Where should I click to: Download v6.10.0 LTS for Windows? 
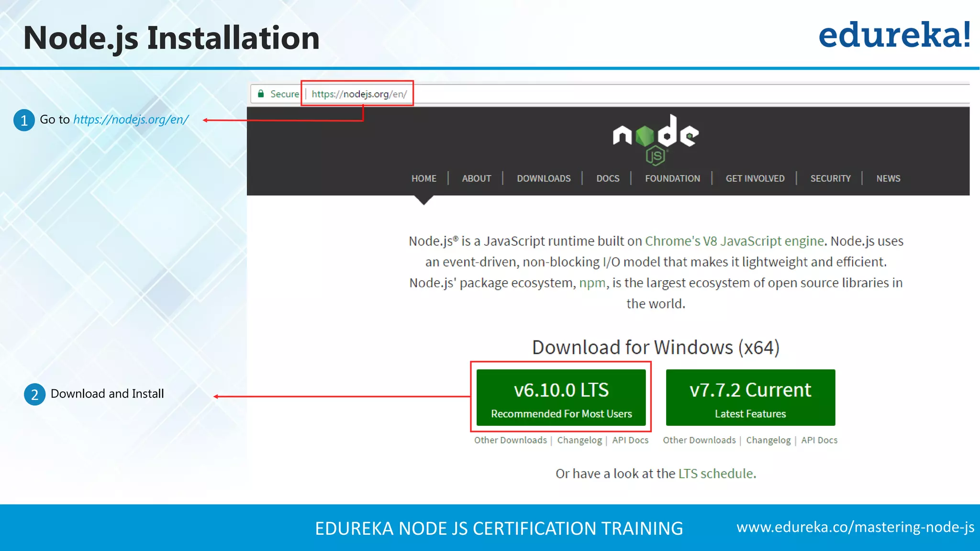pyautogui.click(x=561, y=397)
